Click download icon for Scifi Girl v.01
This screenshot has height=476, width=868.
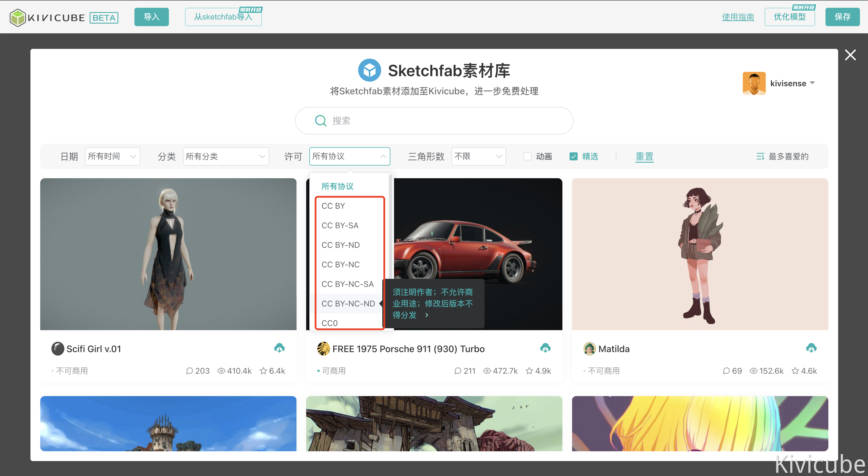279,348
